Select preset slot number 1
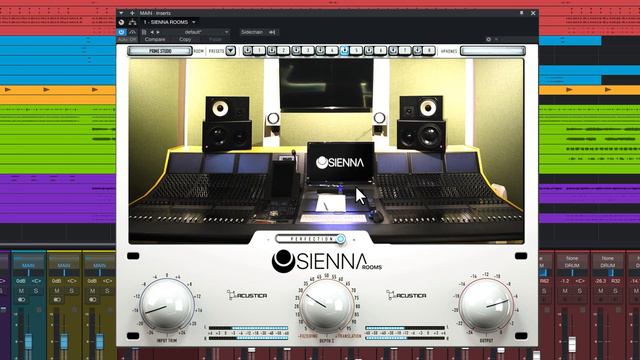Viewport: 640px width, 360px height. click(x=259, y=51)
